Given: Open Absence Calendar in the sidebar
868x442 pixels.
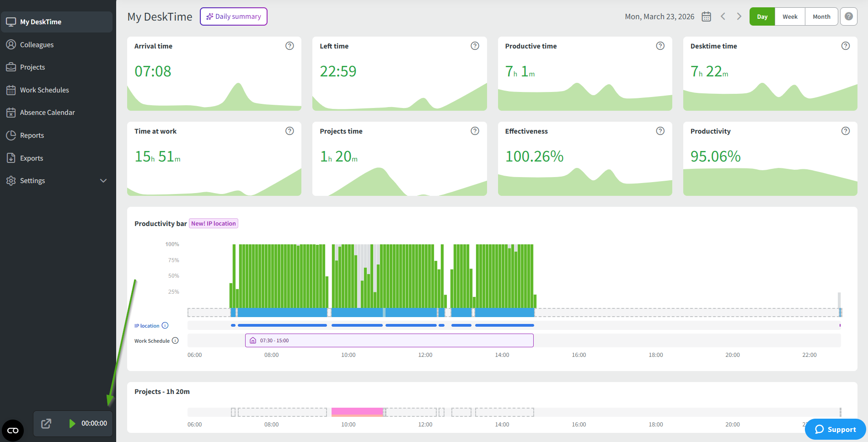Looking at the screenshot, I should point(47,113).
